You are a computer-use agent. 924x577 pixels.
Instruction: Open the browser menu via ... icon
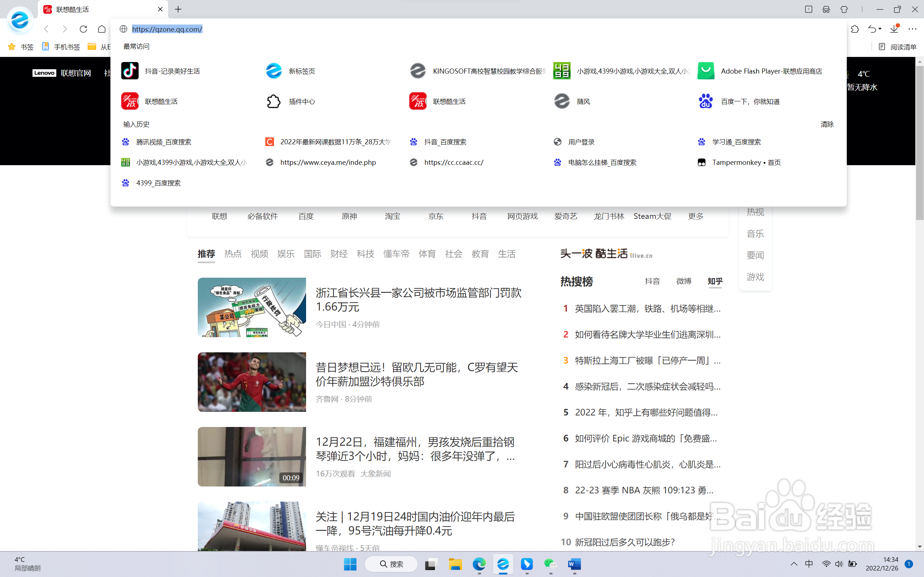coord(913,28)
